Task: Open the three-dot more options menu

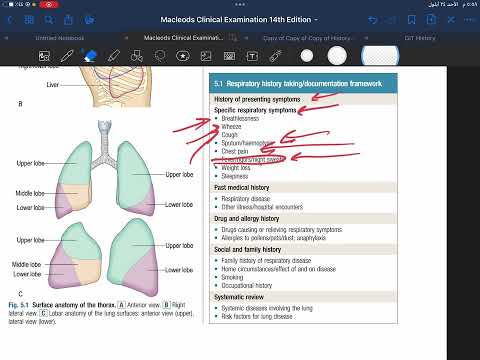Action: (x=470, y=20)
